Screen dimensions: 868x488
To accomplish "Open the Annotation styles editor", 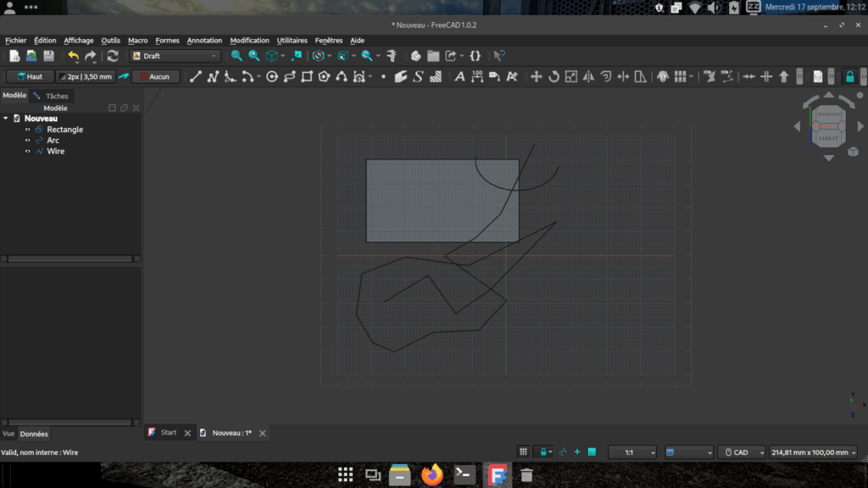I will [512, 77].
